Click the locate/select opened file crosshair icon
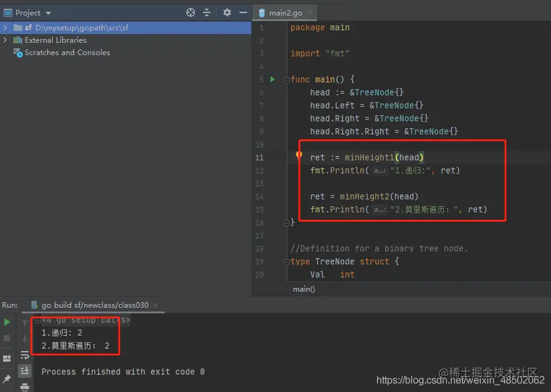 pos(191,12)
